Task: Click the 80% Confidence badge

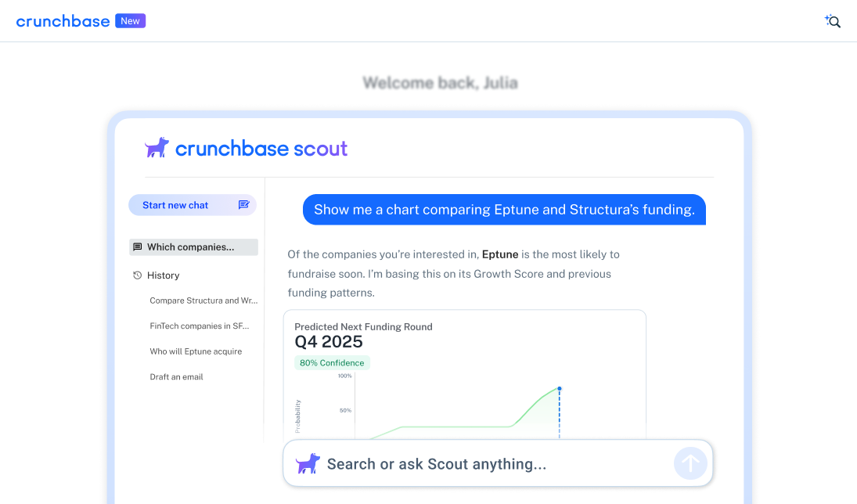Action: tap(332, 363)
